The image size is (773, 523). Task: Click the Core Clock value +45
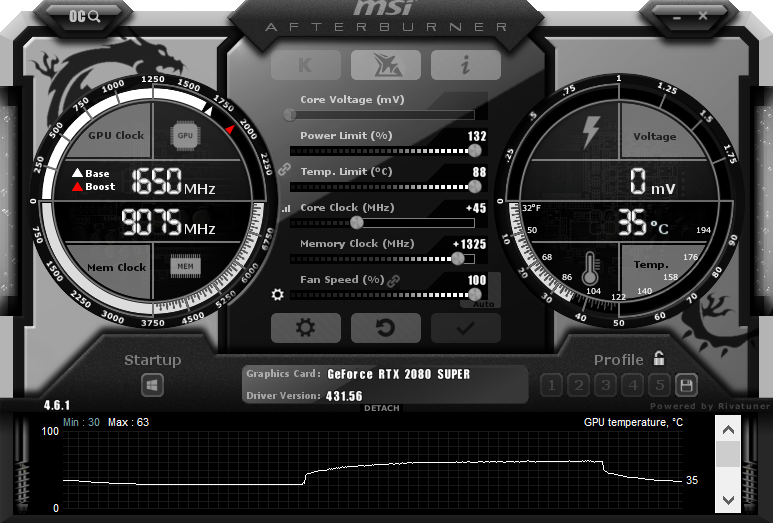pos(476,208)
